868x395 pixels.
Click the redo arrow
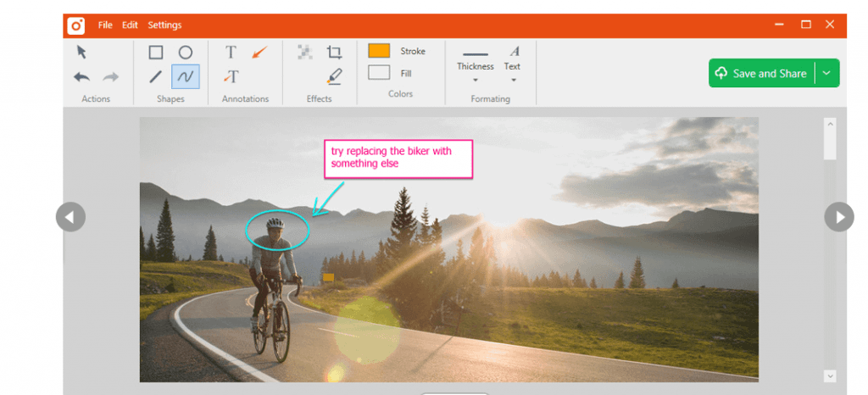[111, 77]
